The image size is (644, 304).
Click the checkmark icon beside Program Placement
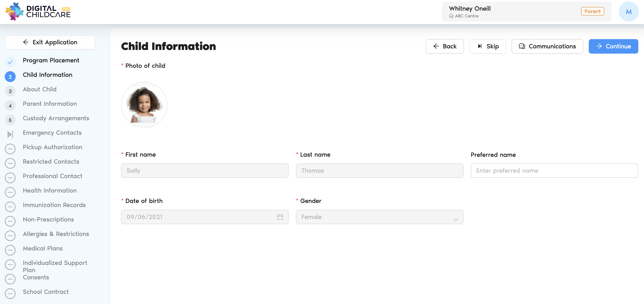click(10, 62)
